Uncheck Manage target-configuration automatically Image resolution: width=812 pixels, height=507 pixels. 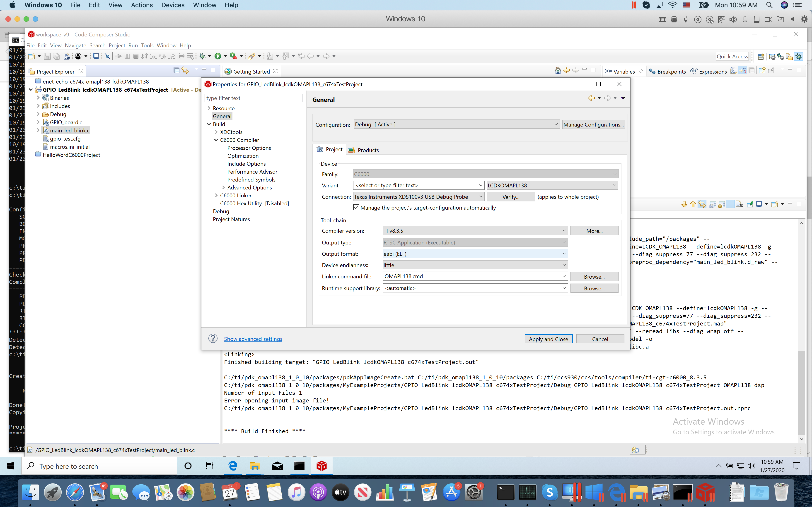tap(356, 208)
